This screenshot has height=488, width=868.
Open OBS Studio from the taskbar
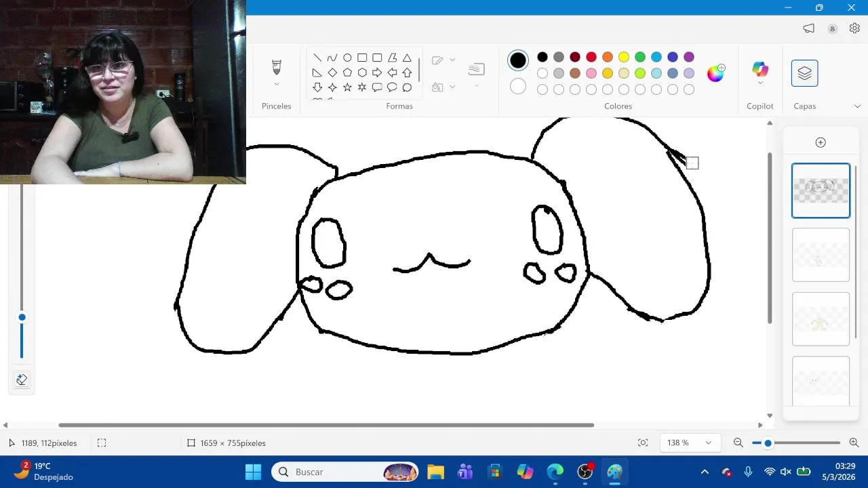585,472
